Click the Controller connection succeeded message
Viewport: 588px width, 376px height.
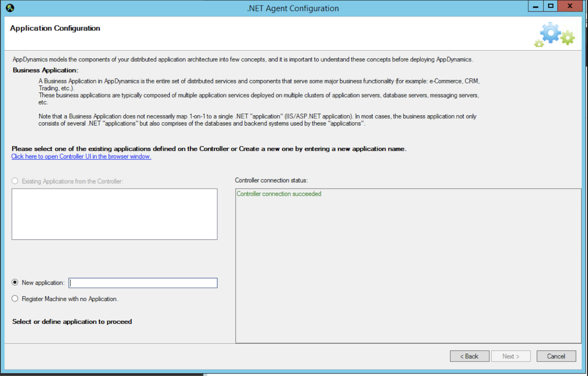tap(279, 194)
